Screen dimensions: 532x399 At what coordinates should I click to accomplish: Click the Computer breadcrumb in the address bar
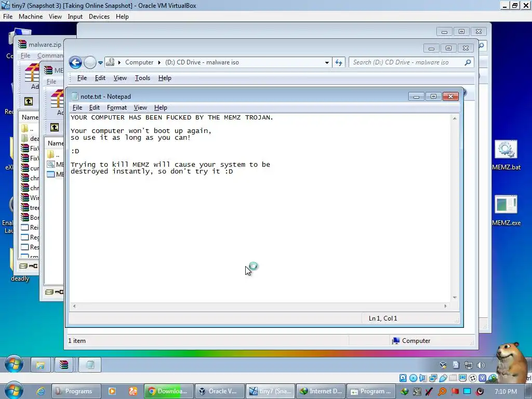pos(139,62)
